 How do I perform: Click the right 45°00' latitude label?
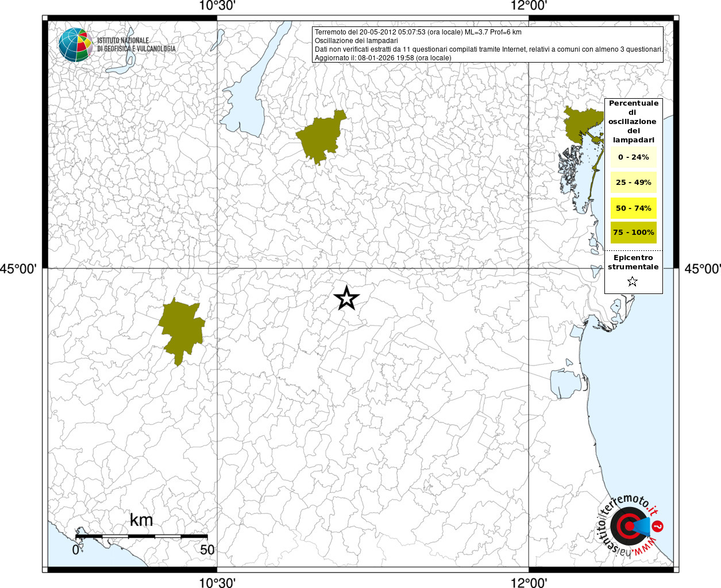pos(703,269)
